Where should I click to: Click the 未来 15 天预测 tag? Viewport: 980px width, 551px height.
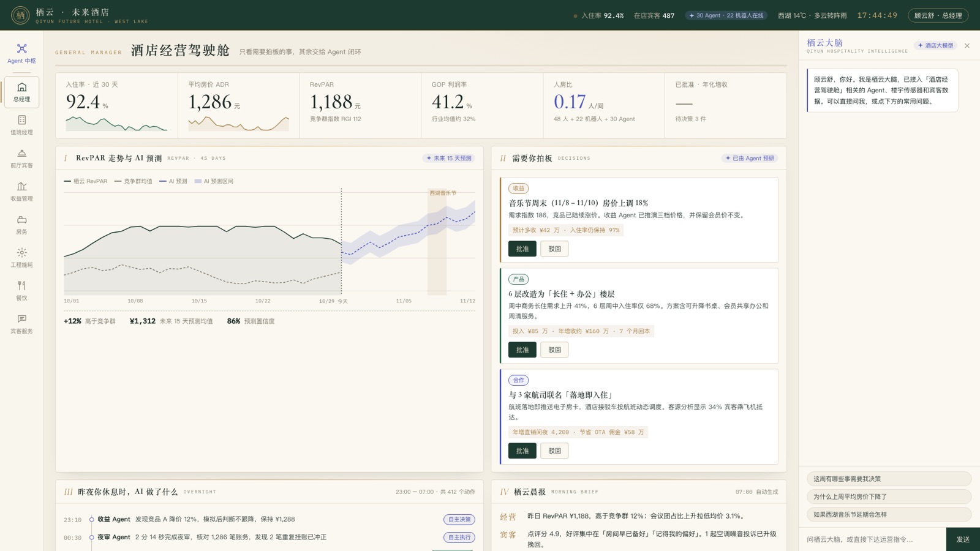coord(449,158)
